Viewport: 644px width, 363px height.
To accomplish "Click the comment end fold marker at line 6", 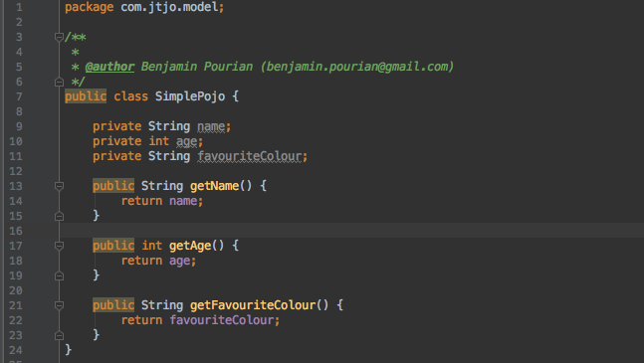I will [59, 82].
